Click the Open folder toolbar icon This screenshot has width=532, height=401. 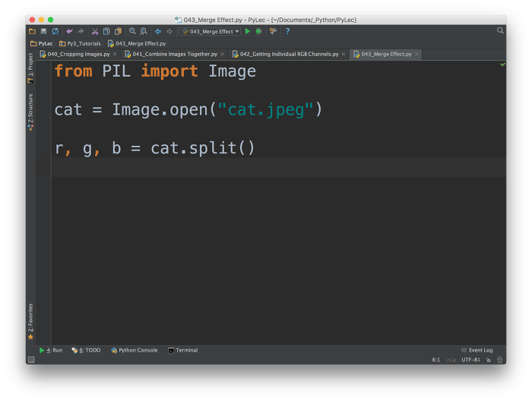click(32, 31)
